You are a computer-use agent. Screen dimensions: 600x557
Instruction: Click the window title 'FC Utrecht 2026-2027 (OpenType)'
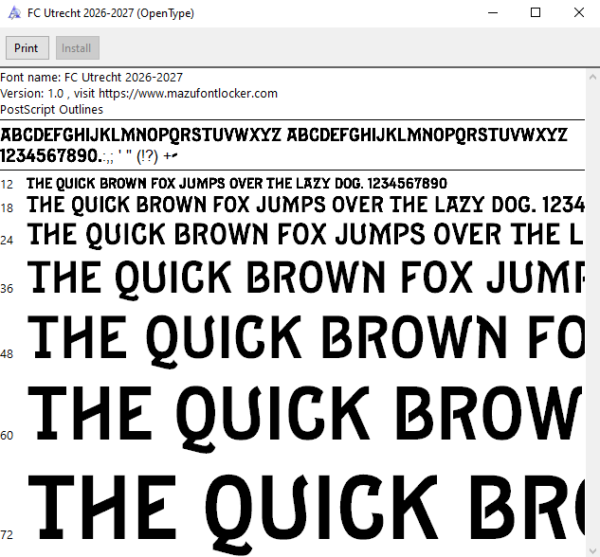click(x=111, y=13)
